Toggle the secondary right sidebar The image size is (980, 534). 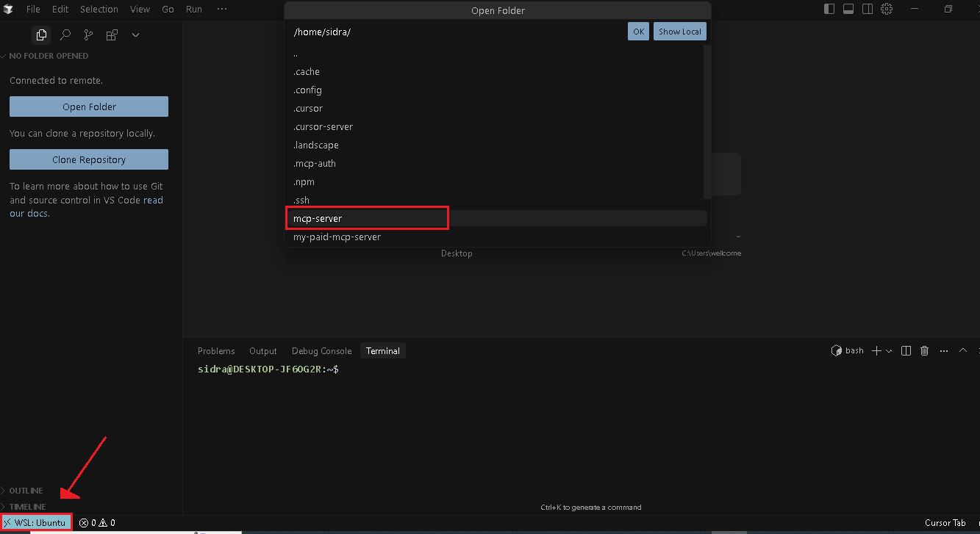click(868, 9)
